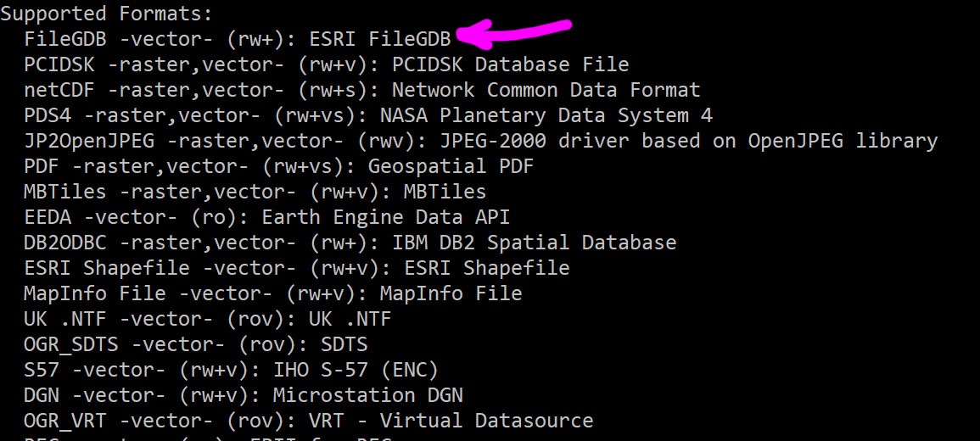
Task: Click the JP2OpenJPEG driver line
Action: (x=480, y=141)
